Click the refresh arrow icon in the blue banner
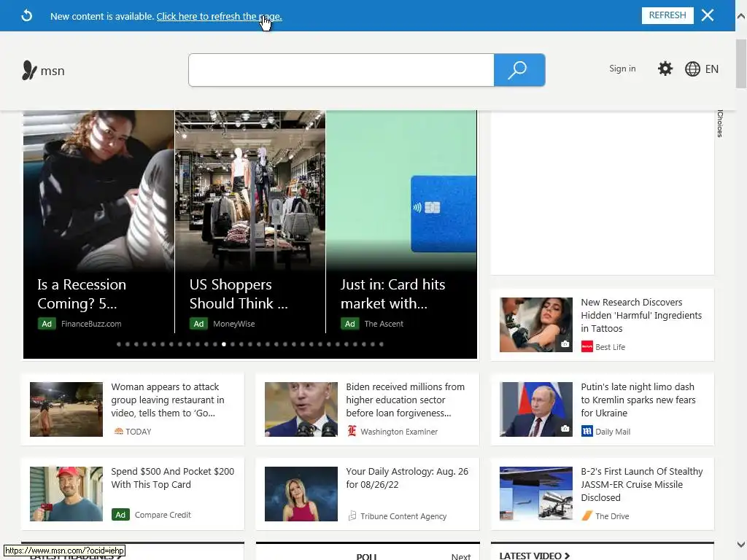Viewport: 747px width, 560px height. click(27, 16)
